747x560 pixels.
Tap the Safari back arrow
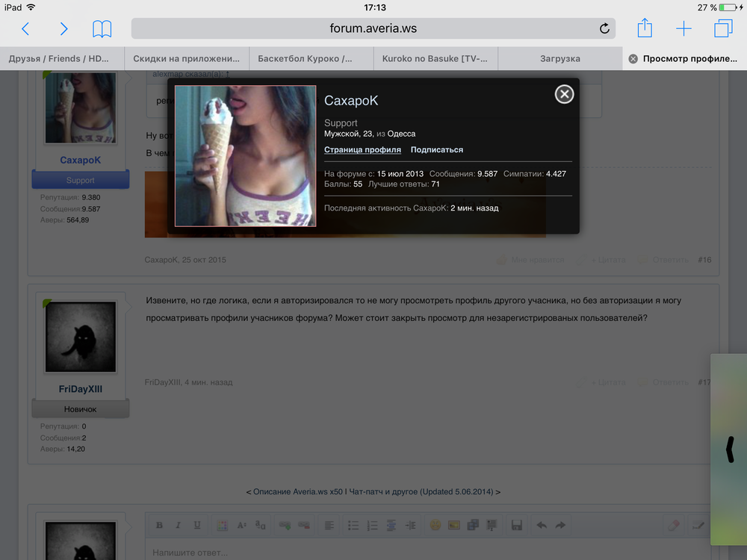tap(25, 29)
